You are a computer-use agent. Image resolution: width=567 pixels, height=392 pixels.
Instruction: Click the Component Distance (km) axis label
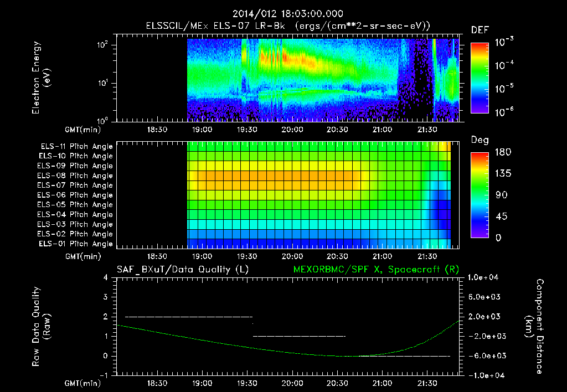[x=534, y=327]
